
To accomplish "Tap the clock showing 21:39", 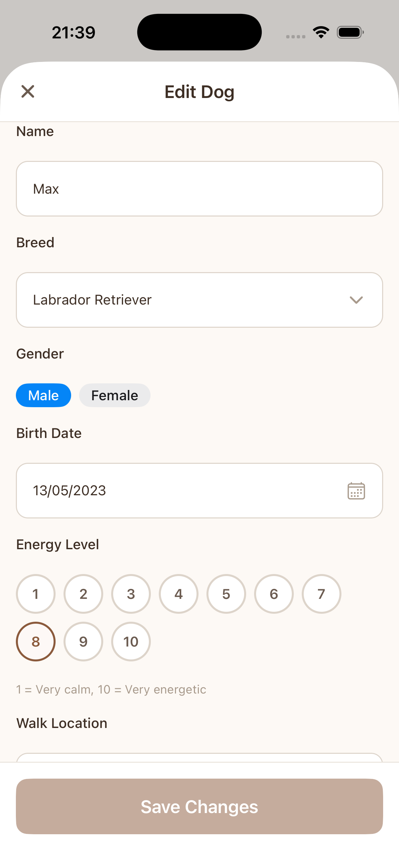I will (74, 33).
